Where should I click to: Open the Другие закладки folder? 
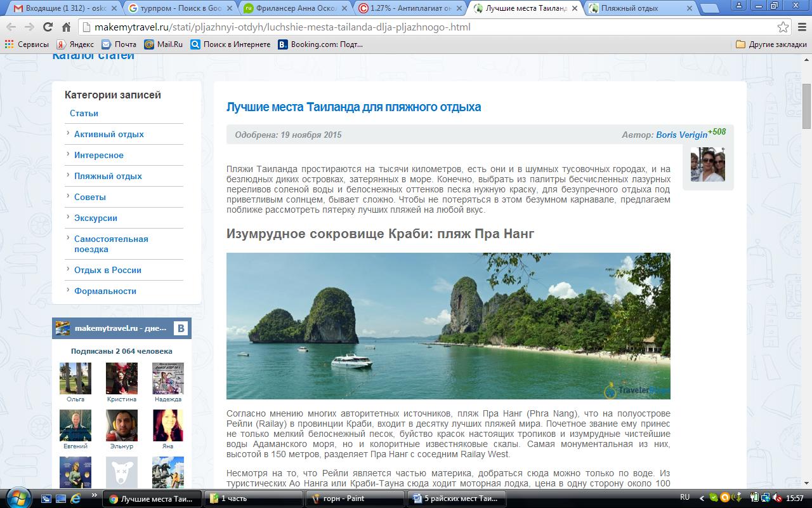pos(771,44)
